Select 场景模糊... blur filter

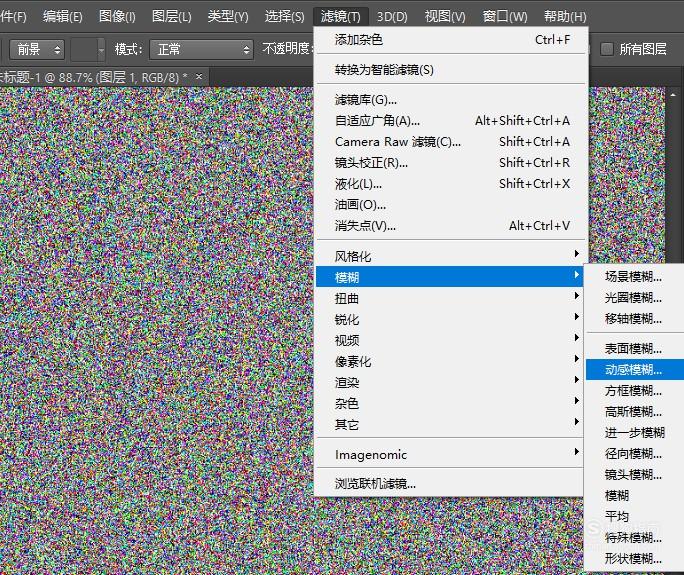(x=635, y=276)
